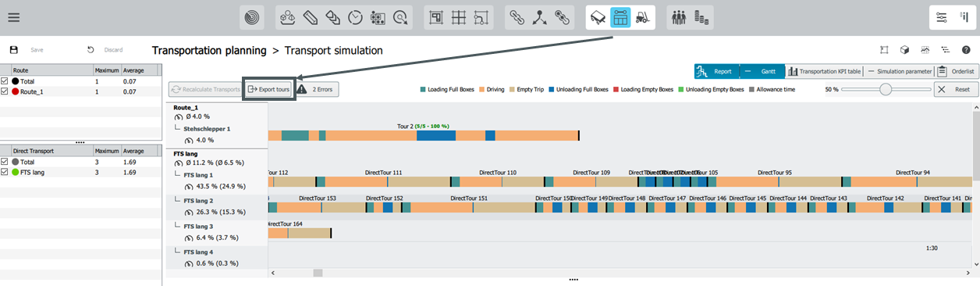Viewport: 980px width, 286px height.
Task: Switch to the Report tab
Action: click(716, 71)
